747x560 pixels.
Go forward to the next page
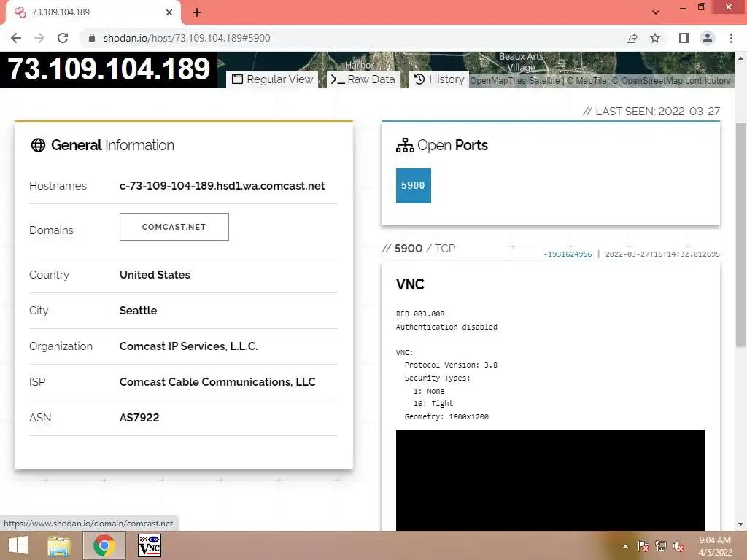tap(39, 38)
